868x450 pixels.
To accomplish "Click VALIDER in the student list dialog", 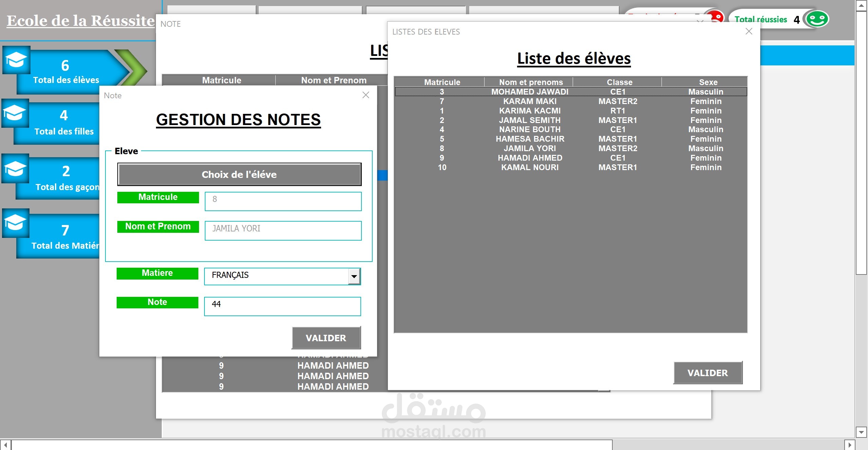I will tap(708, 373).
